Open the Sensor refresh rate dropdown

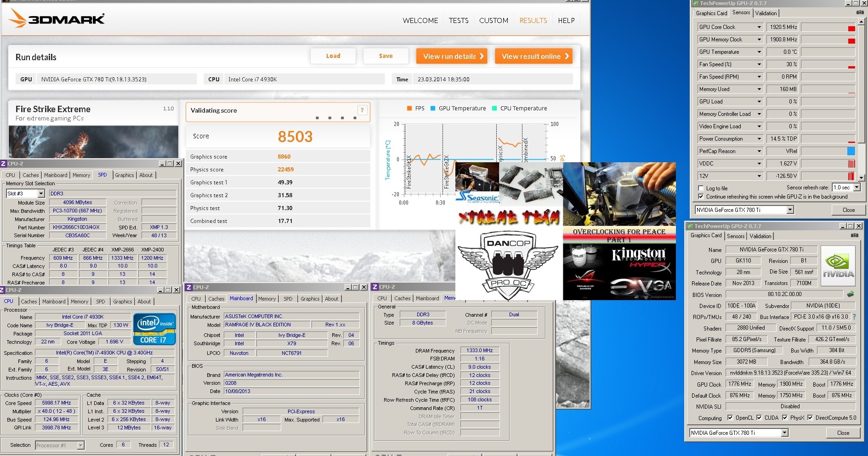857,188
